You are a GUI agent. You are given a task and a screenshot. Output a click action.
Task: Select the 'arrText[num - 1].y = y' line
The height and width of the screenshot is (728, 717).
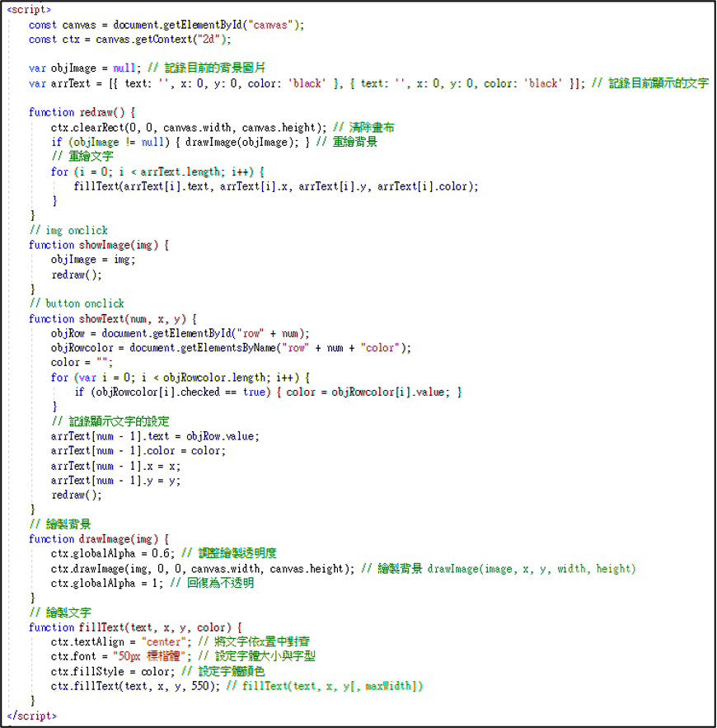coord(115,481)
